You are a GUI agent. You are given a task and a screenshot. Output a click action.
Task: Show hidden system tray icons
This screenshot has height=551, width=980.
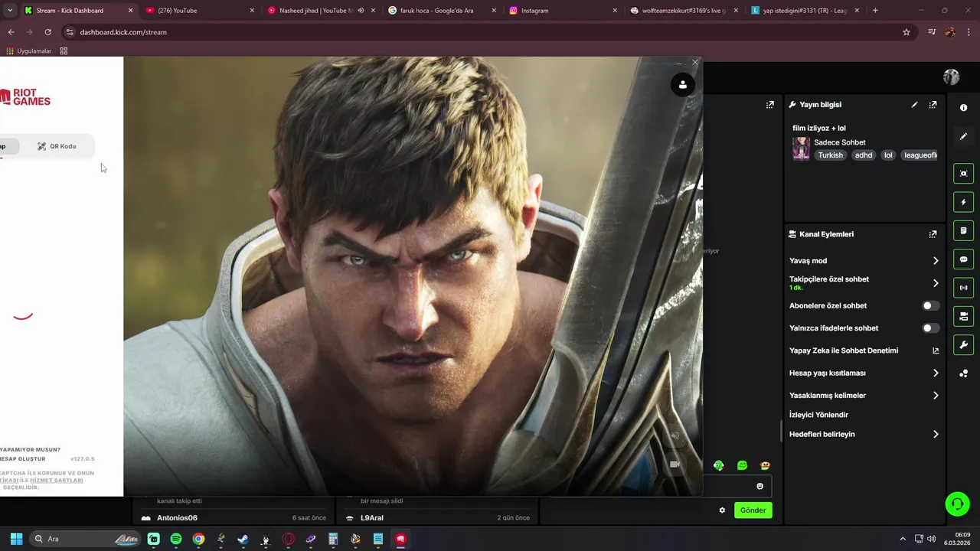pyautogui.click(x=902, y=539)
